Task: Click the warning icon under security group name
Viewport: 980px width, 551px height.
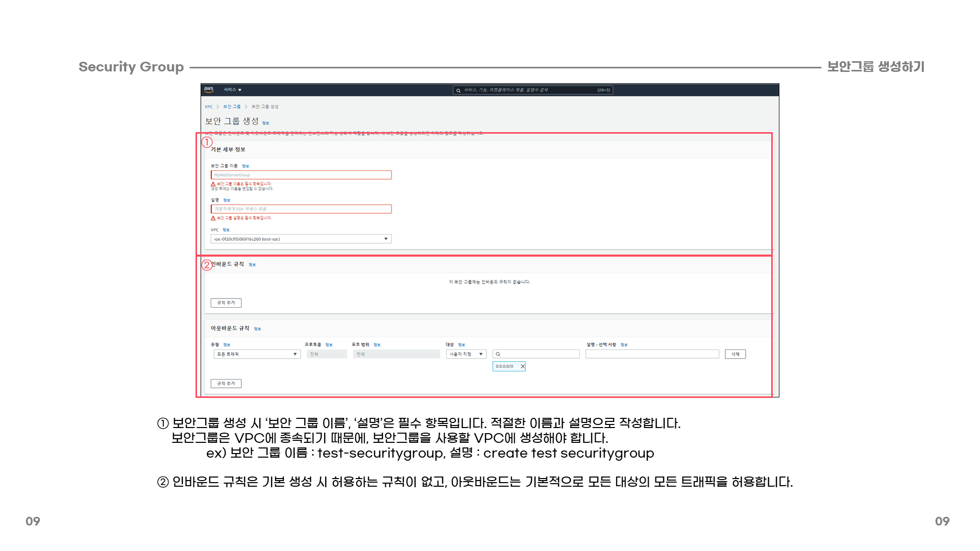Action: tap(213, 184)
